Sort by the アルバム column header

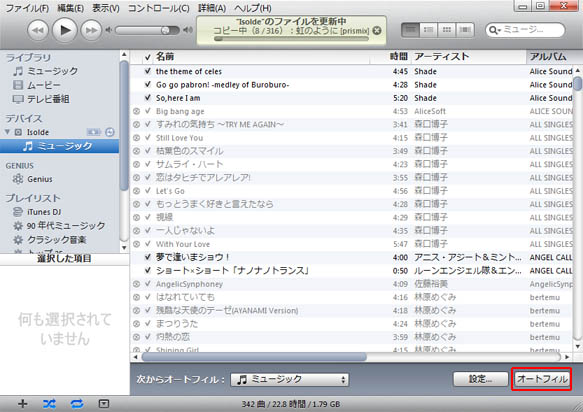[554, 57]
